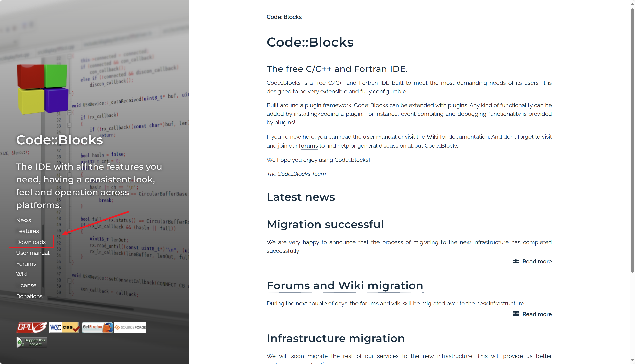This screenshot has width=635, height=364.
Task: Follow the user manual link in the paragraph
Action: coord(379,137)
